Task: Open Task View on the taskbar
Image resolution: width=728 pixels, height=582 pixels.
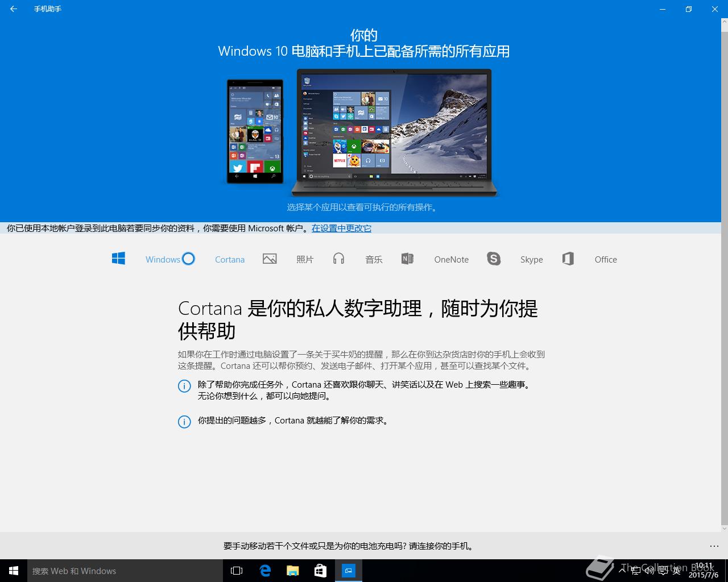Action: click(x=237, y=571)
